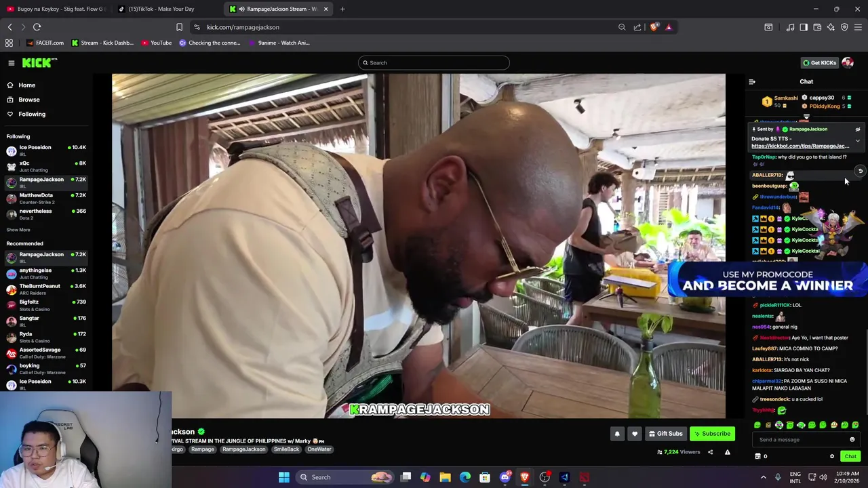Open the zoom out indicator icon
This screenshot has height=488, width=868.
622,27
